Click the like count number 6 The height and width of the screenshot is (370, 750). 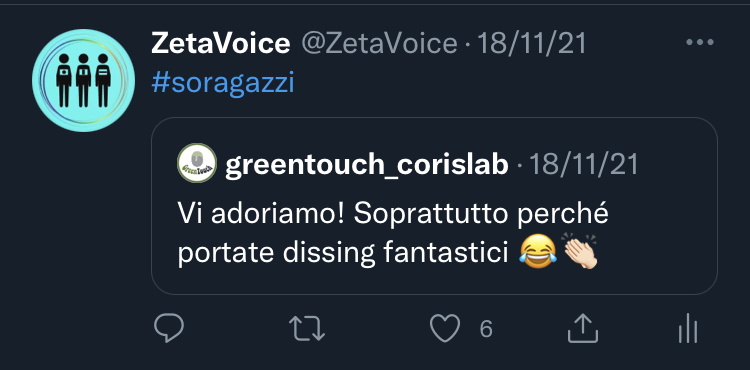click(485, 329)
